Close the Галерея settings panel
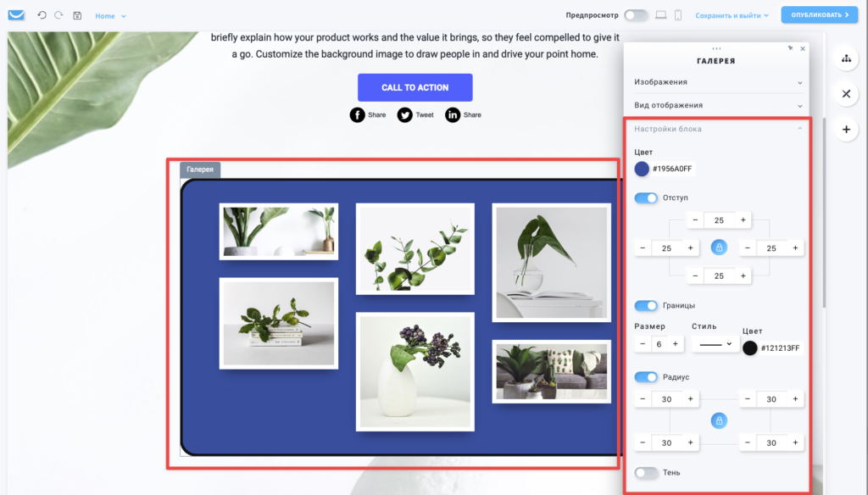Viewport: 868px width, 495px height. [803, 48]
